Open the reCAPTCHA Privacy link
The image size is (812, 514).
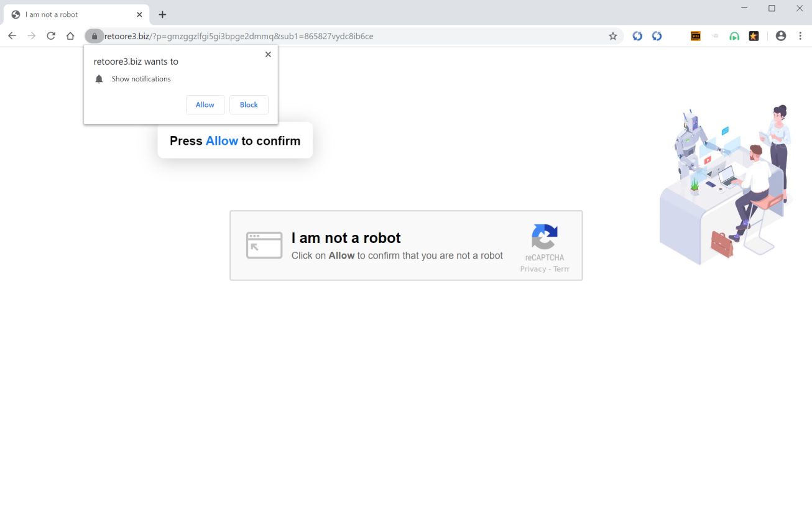click(533, 269)
